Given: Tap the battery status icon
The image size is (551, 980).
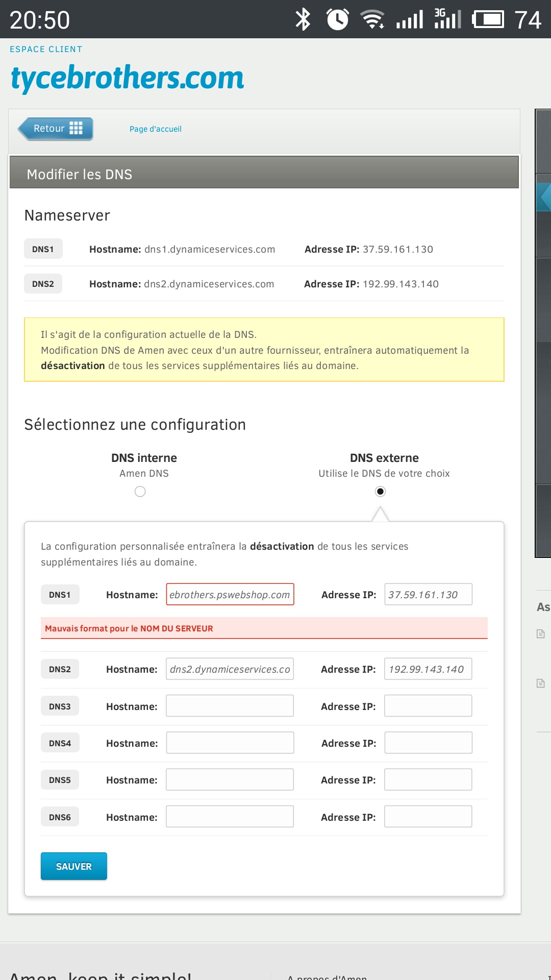Looking at the screenshot, I should click(488, 19).
